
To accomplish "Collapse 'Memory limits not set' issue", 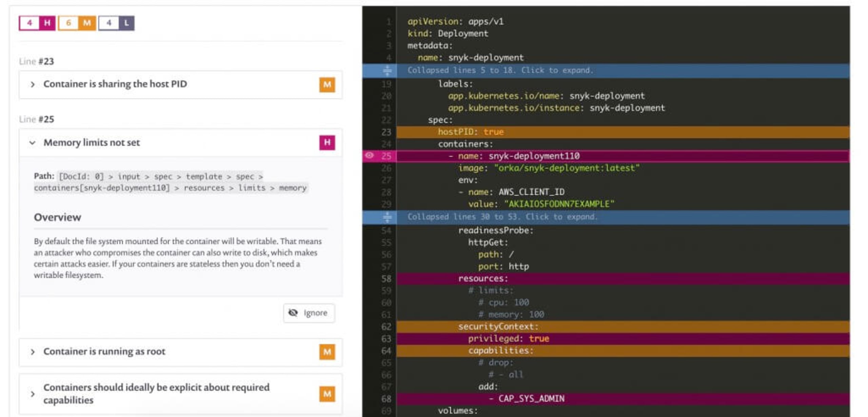I will (x=33, y=143).
